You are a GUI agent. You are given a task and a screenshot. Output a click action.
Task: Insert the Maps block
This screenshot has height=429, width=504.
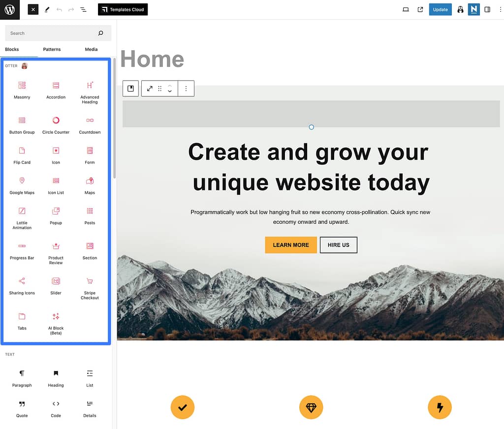pos(90,186)
